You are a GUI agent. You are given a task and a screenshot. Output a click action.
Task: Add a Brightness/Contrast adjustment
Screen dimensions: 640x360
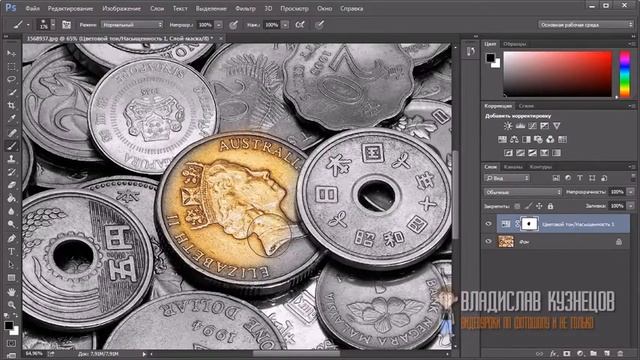click(x=508, y=126)
